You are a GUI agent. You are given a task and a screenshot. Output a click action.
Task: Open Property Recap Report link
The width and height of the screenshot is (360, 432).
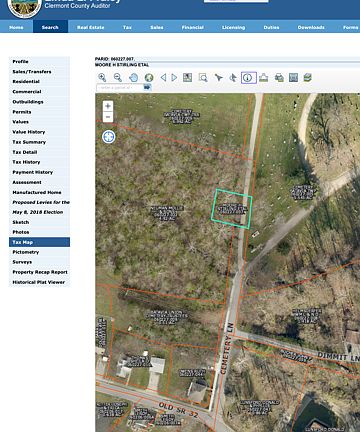tap(39, 272)
